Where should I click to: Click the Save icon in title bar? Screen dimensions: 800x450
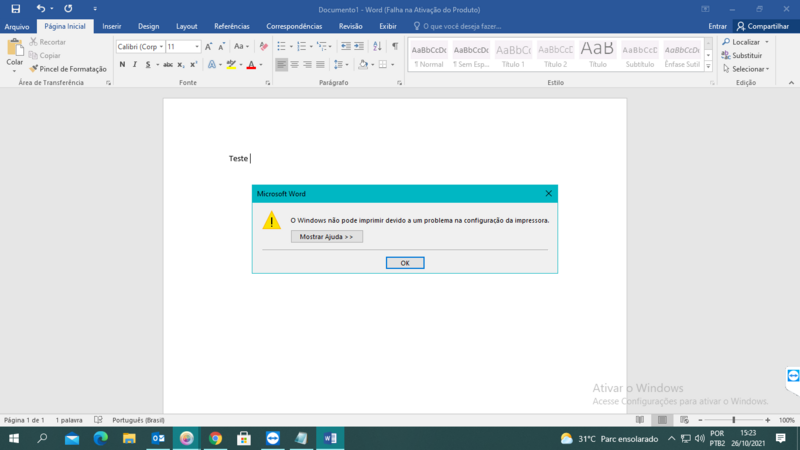[x=16, y=9]
